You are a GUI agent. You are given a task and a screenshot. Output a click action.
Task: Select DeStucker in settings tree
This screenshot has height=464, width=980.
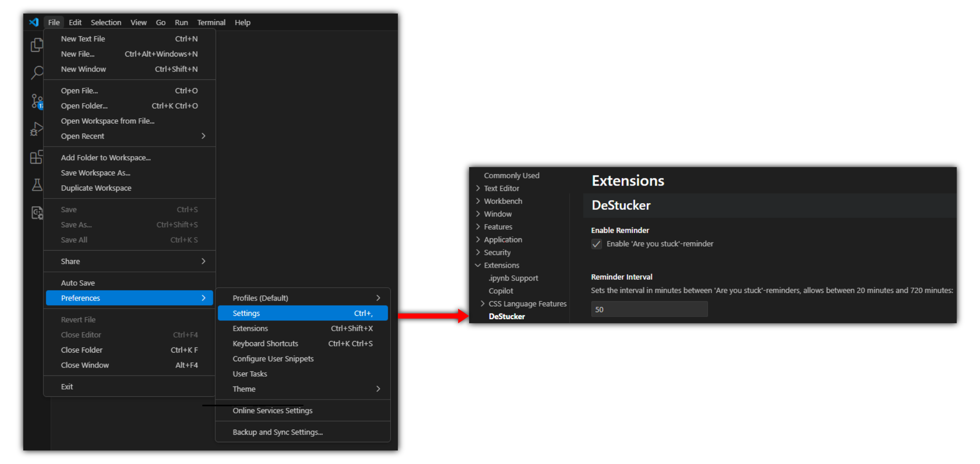click(507, 316)
